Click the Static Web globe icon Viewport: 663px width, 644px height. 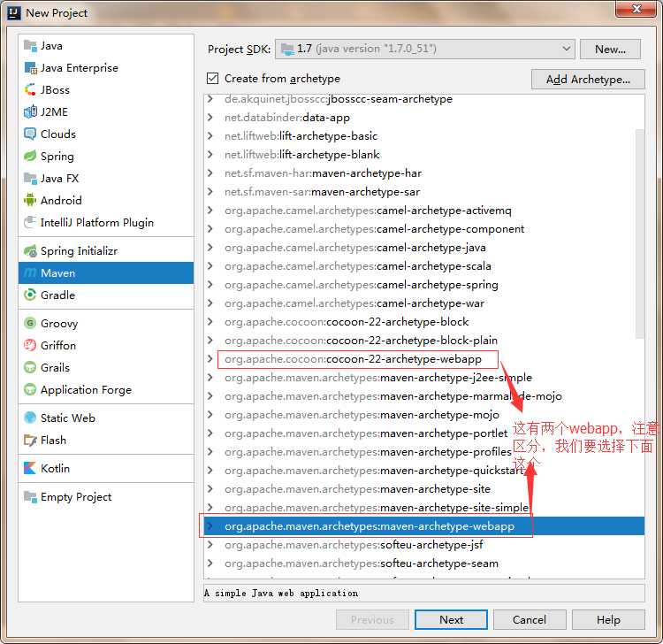tap(30, 418)
